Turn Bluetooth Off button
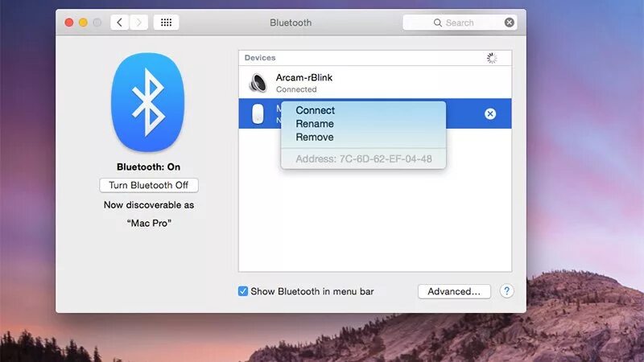This screenshot has height=362, width=644. tap(149, 185)
